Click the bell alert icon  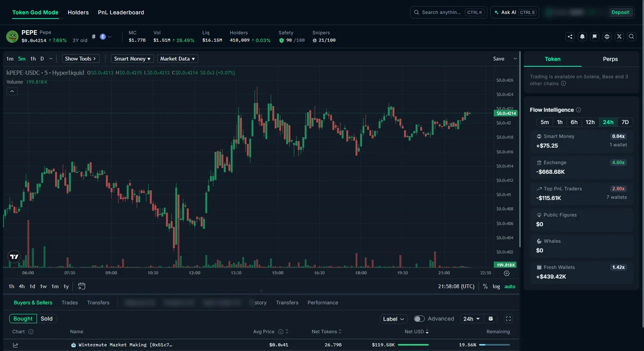click(582, 36)
